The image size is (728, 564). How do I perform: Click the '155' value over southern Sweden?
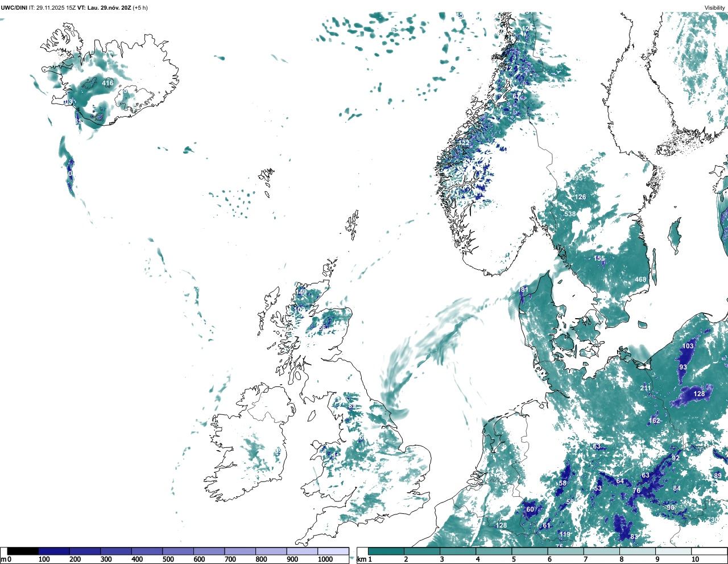pyautogui.click(x=599, y=258)
